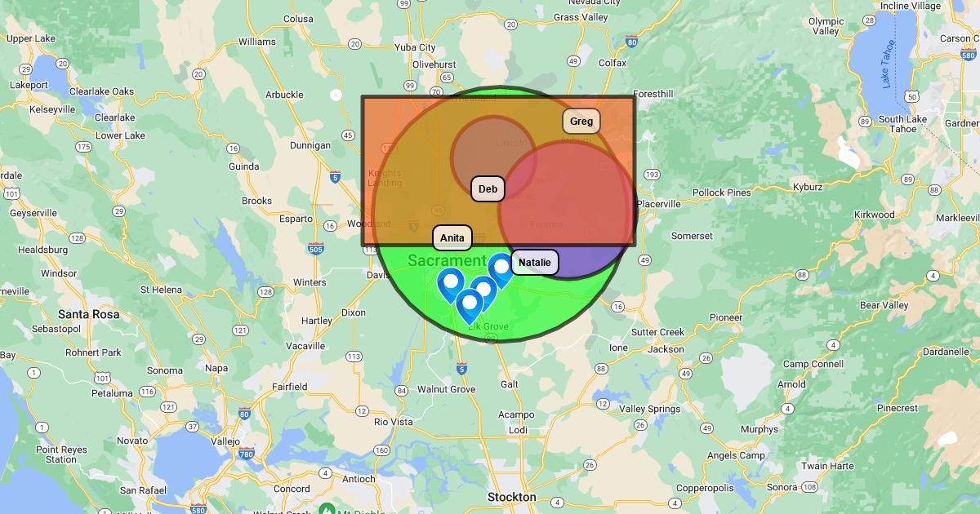980x514 pixels.
Task: Select the Santa Rosa city label
Action: (88, 314)
